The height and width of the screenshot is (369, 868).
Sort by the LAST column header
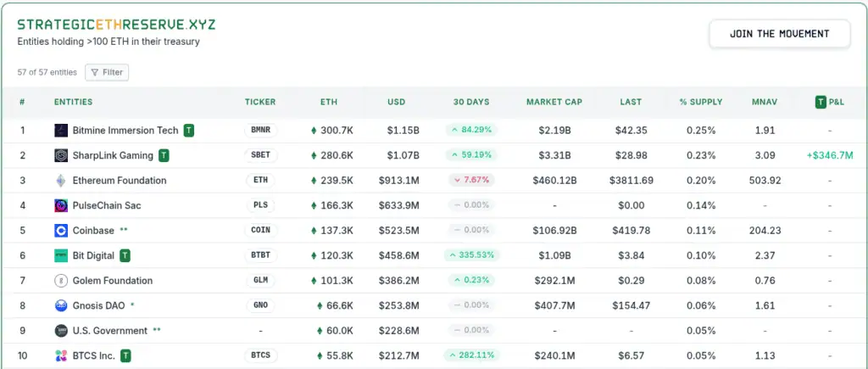point(631,102)
